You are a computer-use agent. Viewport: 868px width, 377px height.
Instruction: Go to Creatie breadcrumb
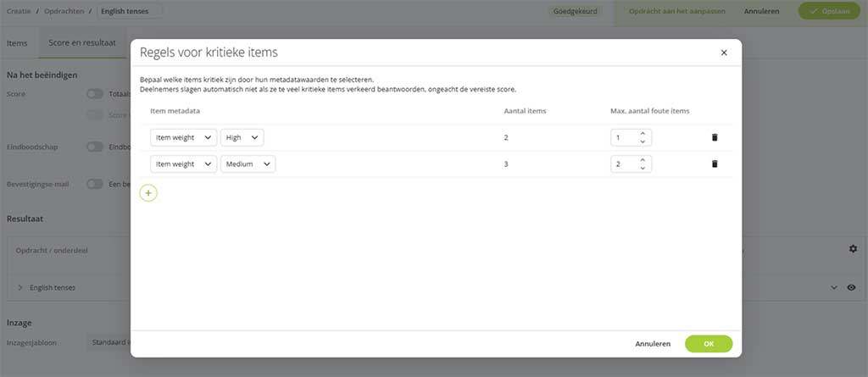(x=19, y=11)
